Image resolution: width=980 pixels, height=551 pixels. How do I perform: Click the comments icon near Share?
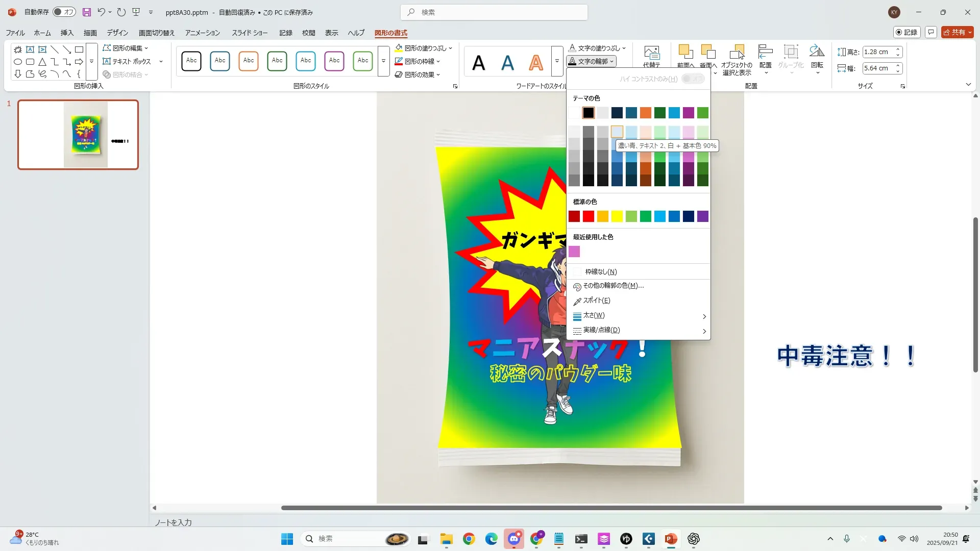click(931, 32)
